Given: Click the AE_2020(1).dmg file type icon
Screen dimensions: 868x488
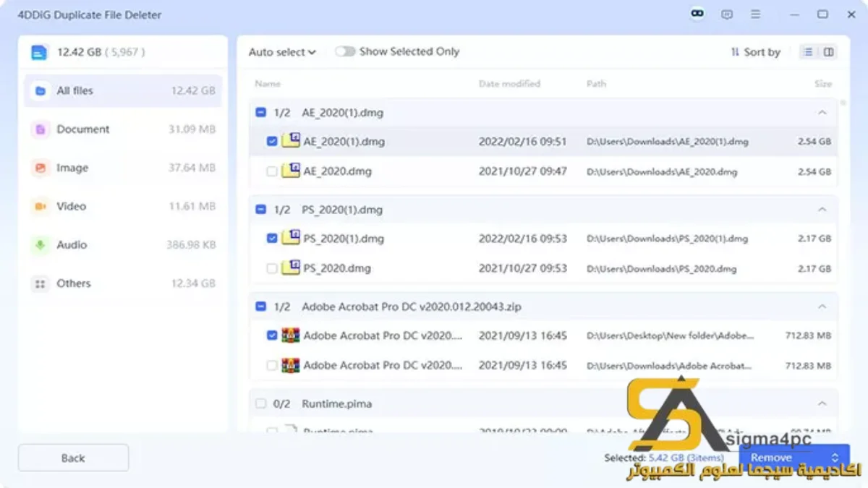Looking at the screenshot, I should click(291, 141).
